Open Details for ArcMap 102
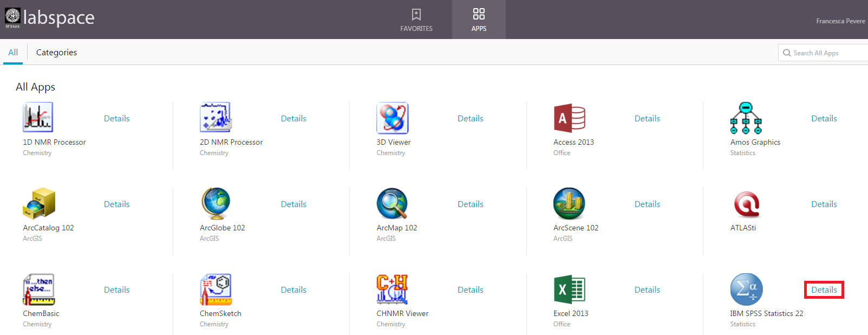868x335 pixels. [x=471, y=204]
